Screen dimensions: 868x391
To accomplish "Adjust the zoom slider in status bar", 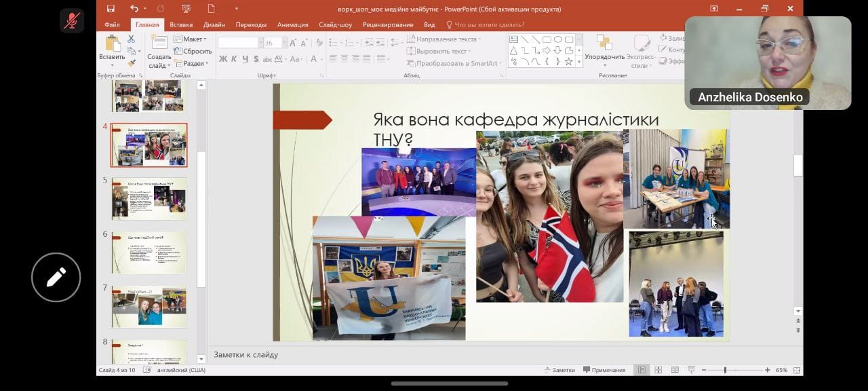I will coord(725,370).
